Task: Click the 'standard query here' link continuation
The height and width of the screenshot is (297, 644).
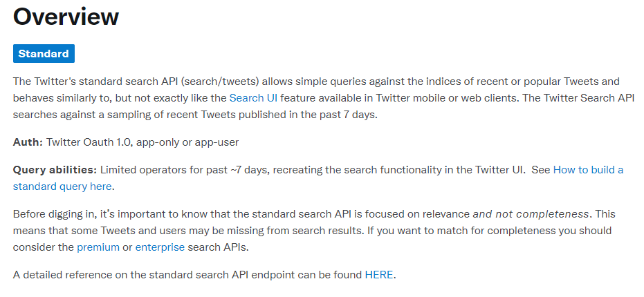Action: pos(62,186)
